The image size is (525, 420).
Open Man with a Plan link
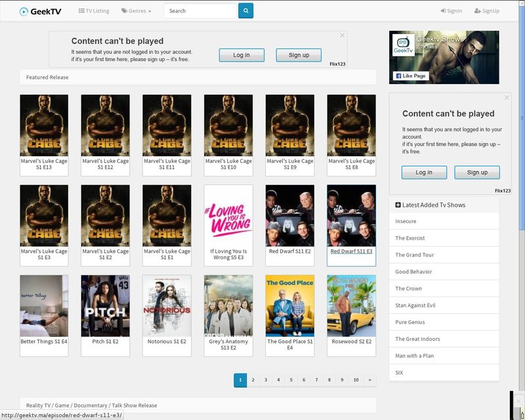[x=444, y=356]
